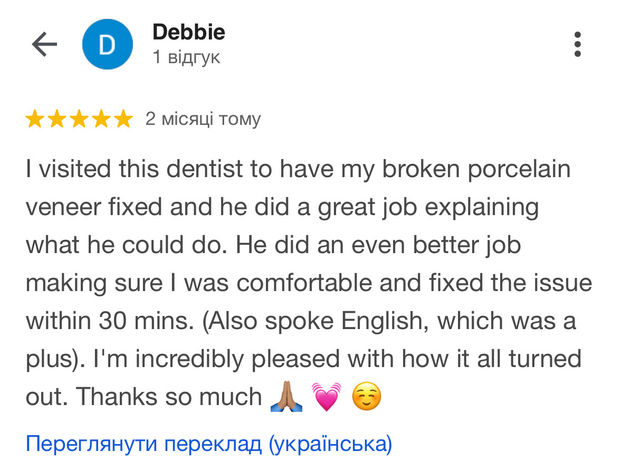Open Debbie's profile via her name

tap(189, 32)
